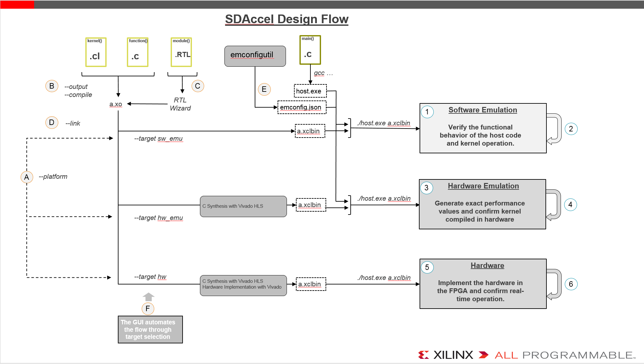Click number circle 5 in Hardware box
The width and height of the screenshot is (644, 364).
click(x=427, y=267)
